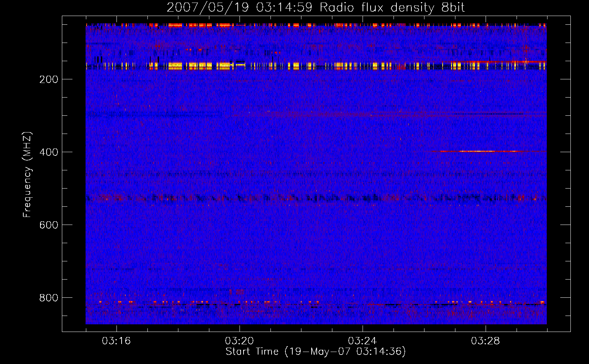Screen dimensions: 589x364
Task: Click the 200 frequency tick label
Action: coord(49,80)
